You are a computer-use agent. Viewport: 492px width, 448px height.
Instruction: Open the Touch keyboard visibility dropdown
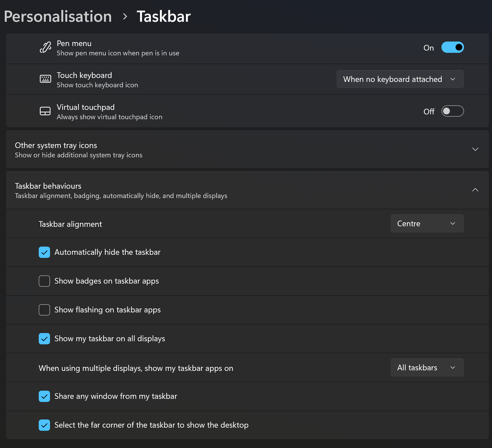pyautogui.click(x=400, y=79)
